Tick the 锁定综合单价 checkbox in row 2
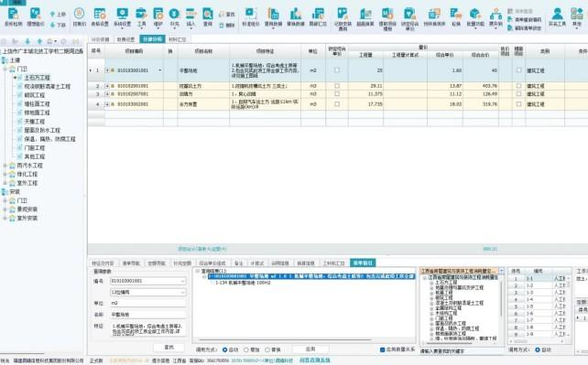The width and height of the screenshot is (588, 365). tap(337, 86)
